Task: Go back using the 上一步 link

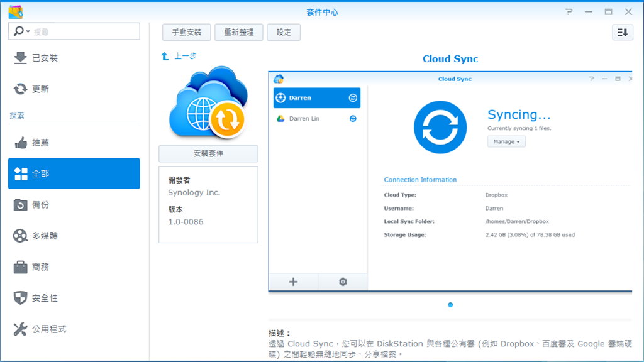Action: 186,56
